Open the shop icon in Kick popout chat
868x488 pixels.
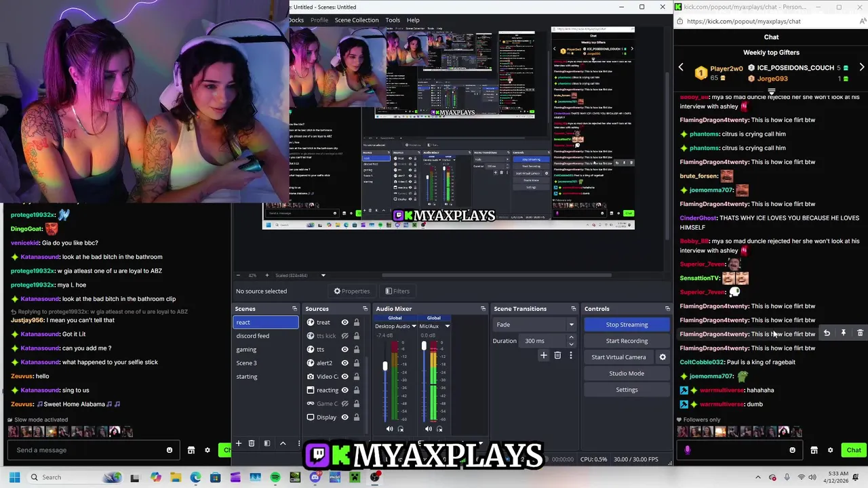[814, 450]
